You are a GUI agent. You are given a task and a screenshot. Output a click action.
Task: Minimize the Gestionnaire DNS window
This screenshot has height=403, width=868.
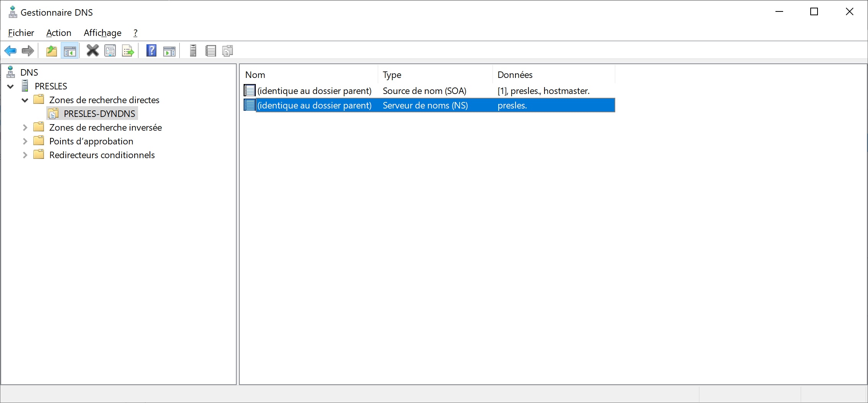click(779, 12)
